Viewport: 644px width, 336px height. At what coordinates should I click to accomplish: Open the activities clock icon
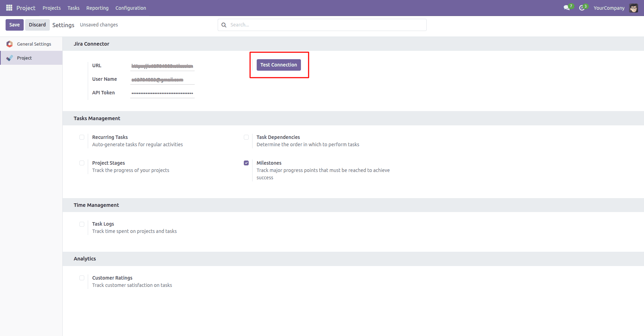tap(582, 8)
